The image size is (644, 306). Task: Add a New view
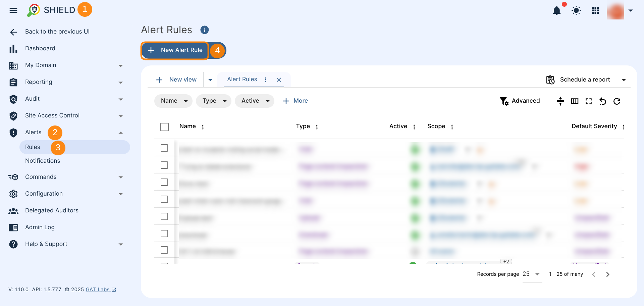[176, 80]
